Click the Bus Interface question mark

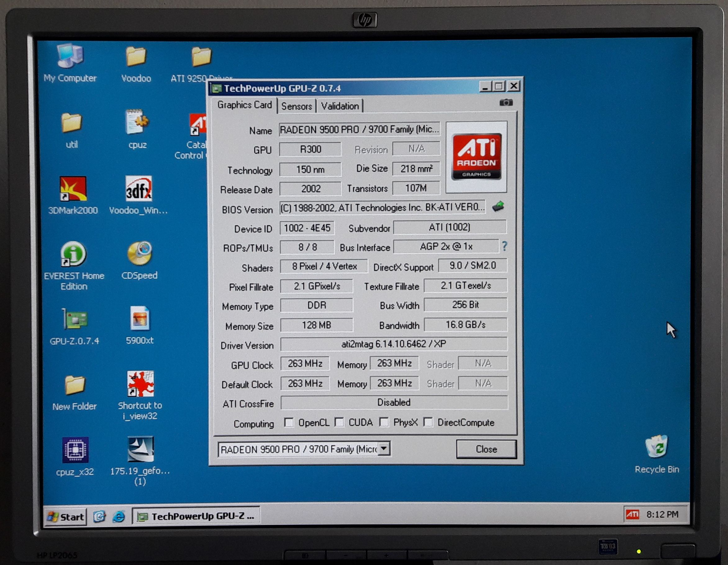pyautogui.click(x=504, y=247)
